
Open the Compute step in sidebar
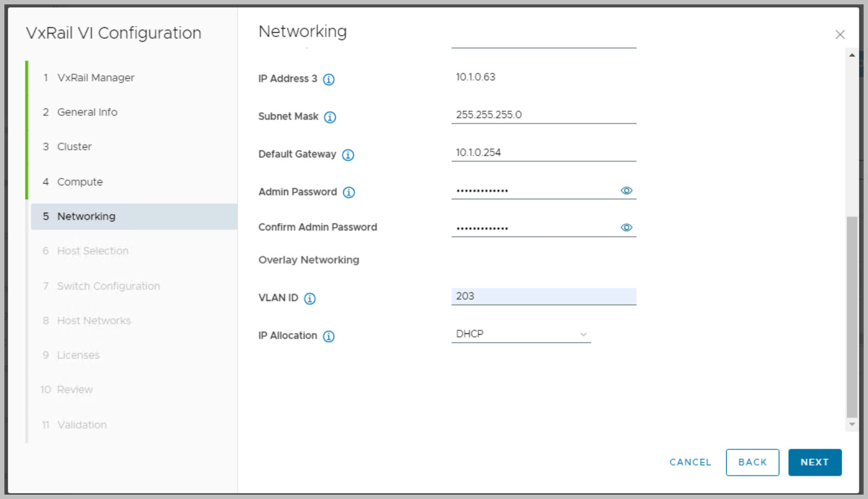point(80,182)
